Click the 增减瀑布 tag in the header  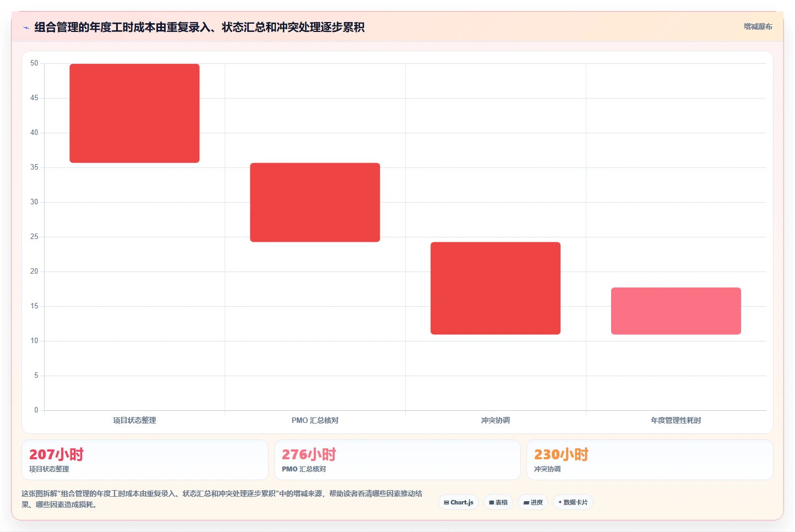(758, 26)
